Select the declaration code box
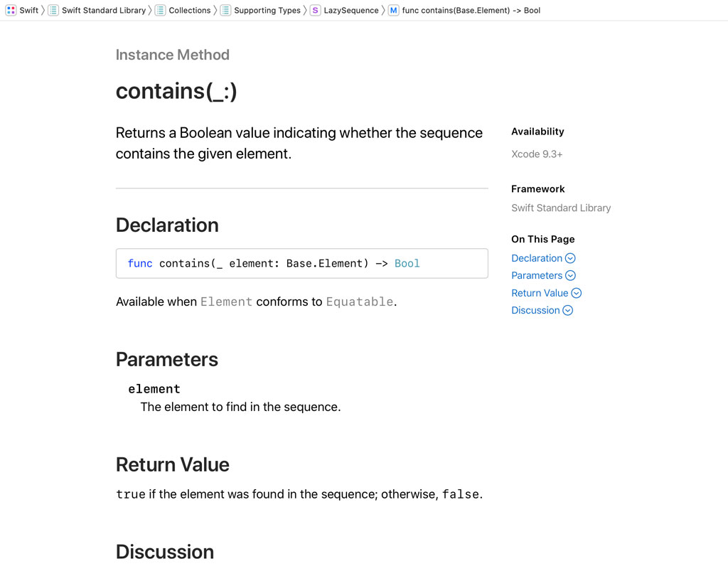The image size is (728, 576). click(301, 263)
